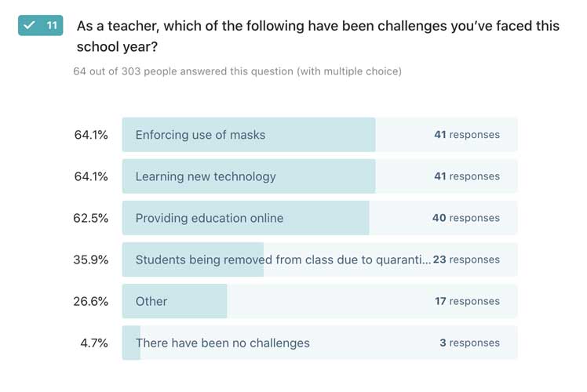Click the 4.7% percentage label
This screenshot has width=587, height=392.
coord(94,343)
